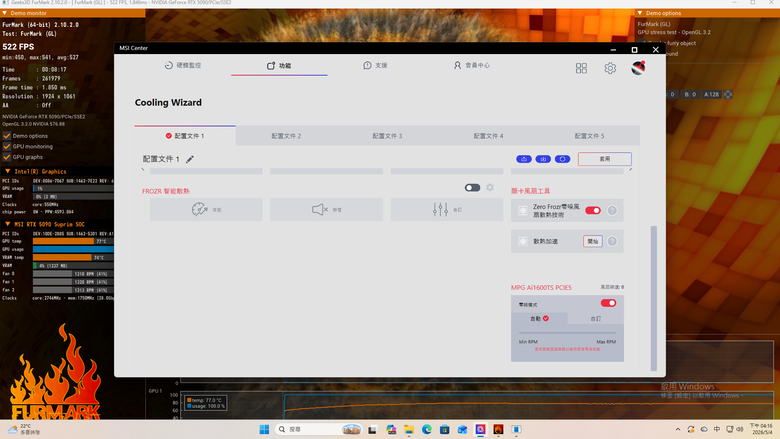Rename profile with the pencil edit icon

190,159
